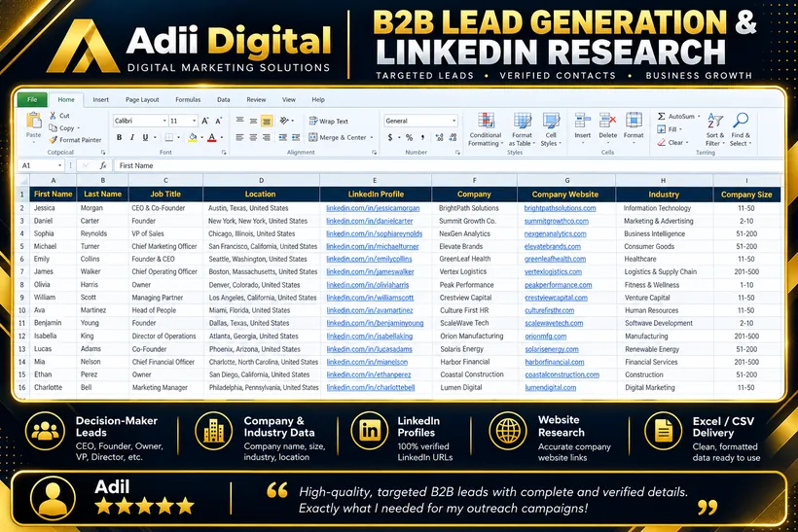798x532 pixels.
Task: Select the highlighted center vertical align icon
Action: pos(267,121)
